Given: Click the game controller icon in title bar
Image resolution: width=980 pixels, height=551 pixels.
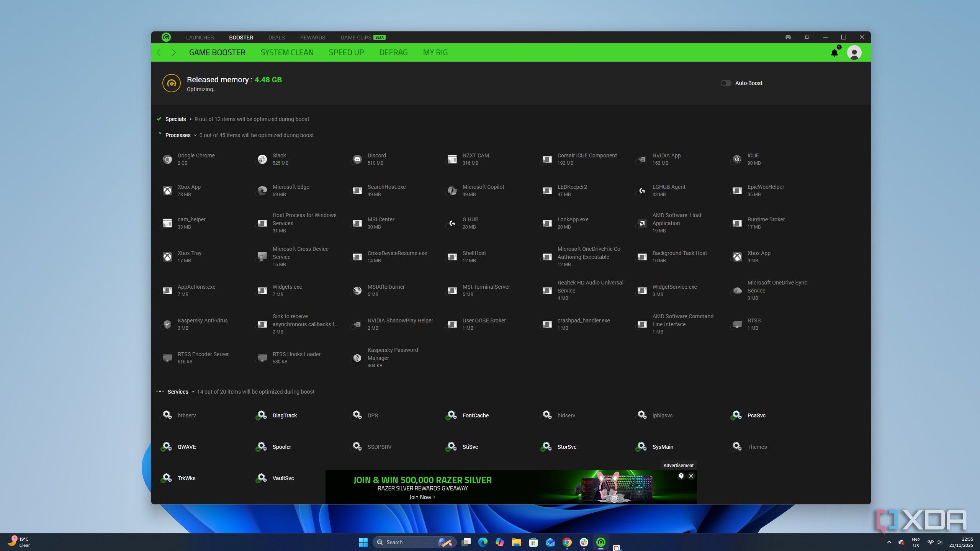Looking at the screenshot, I should point(788,37).
